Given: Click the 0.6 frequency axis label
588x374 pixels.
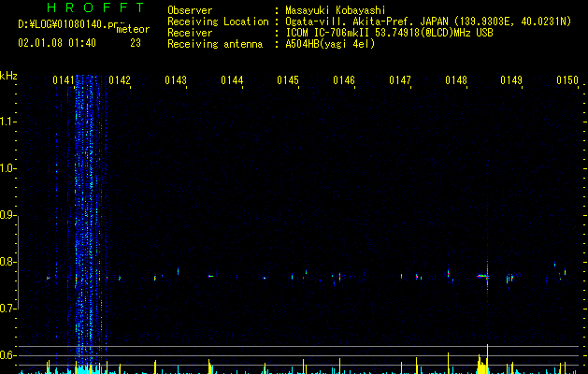Looking at the screenshot, I should click(8, 355).
